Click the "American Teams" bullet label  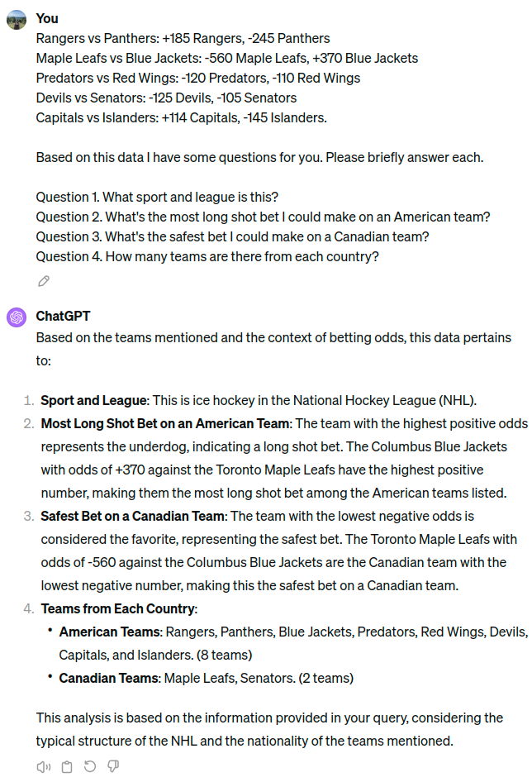pos(109,632)
